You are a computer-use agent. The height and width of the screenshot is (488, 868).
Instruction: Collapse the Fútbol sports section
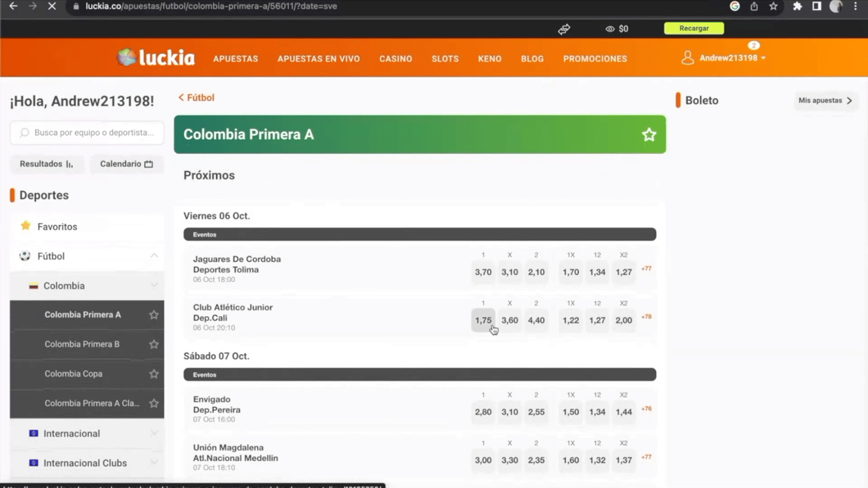tap(154, 256)
